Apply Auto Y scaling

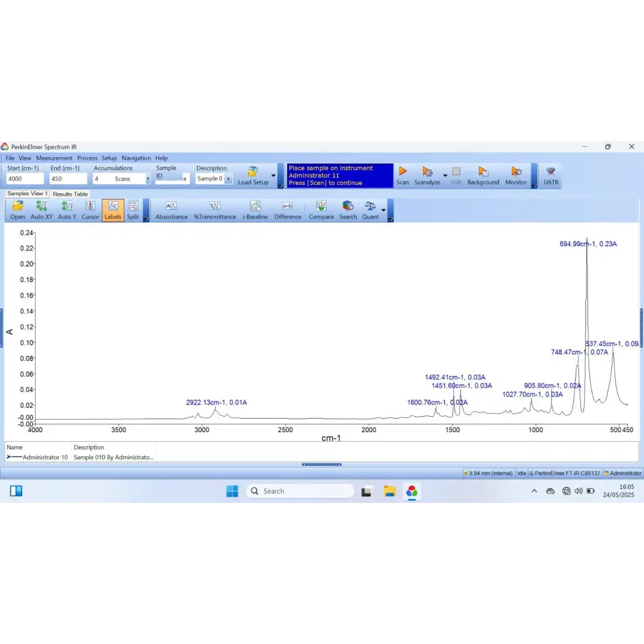tap(67, 211)
